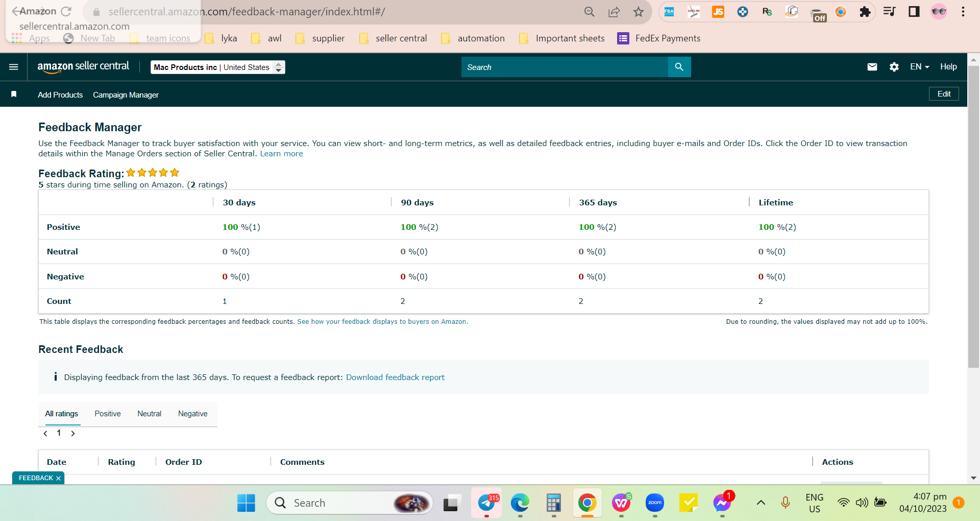Click the Learn more link
The width and height of the screenshot is (980, 521).
[x=281, y=154]
